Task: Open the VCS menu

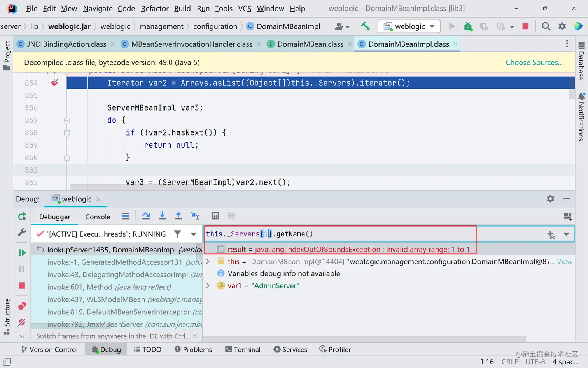Action: [x=245, y=8]
